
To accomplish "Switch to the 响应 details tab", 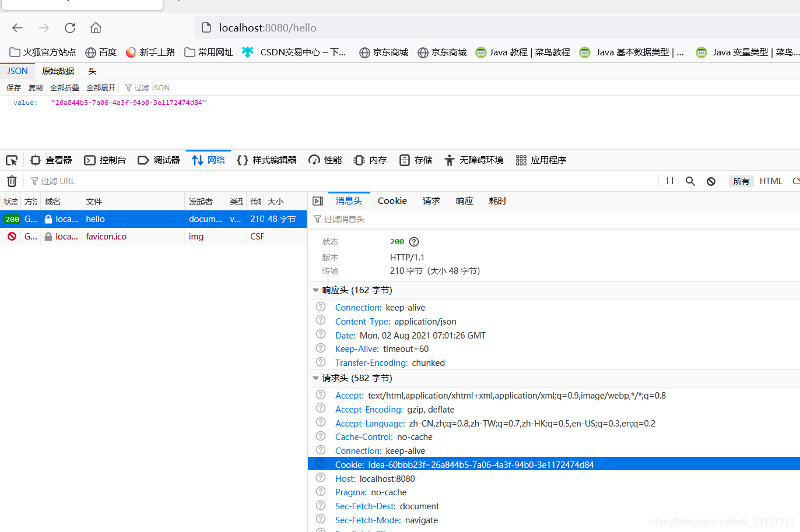I will [465, 201].
